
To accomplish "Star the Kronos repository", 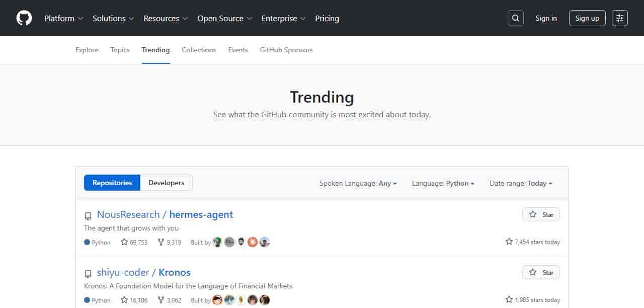I will click(541, 272).
